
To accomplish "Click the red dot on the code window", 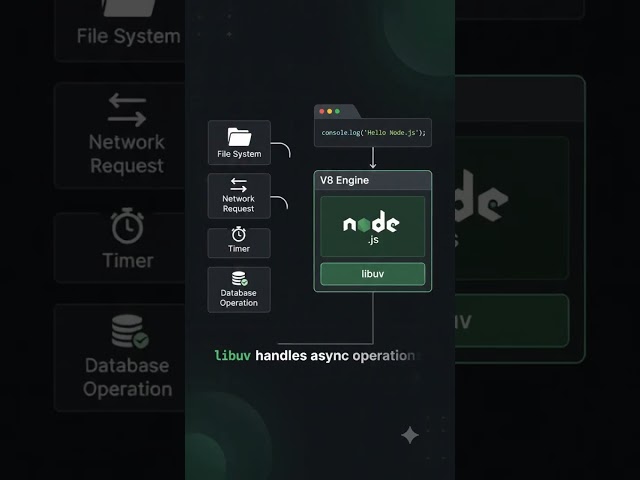I will coord(322,111).
